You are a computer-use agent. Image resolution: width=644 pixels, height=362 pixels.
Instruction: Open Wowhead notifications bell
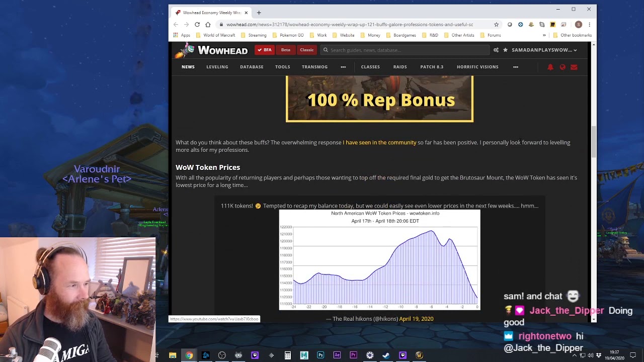click(550, 67)
